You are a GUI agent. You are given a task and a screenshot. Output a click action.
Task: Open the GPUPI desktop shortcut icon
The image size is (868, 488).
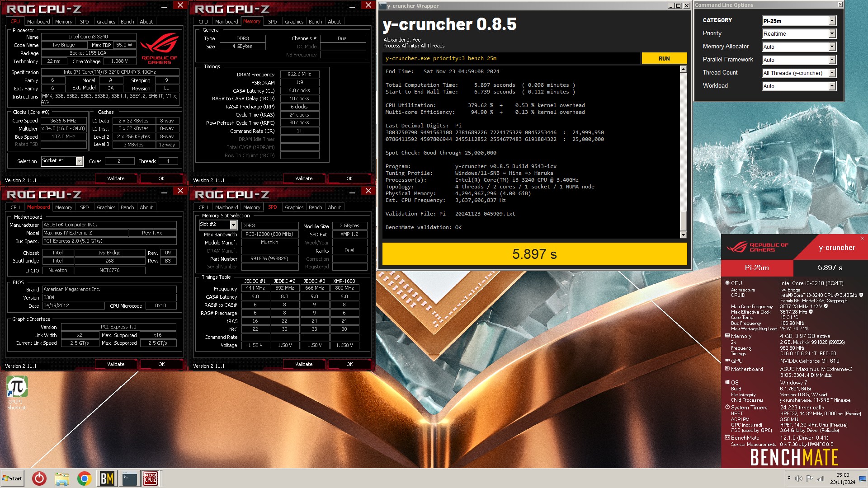(17, 393)
